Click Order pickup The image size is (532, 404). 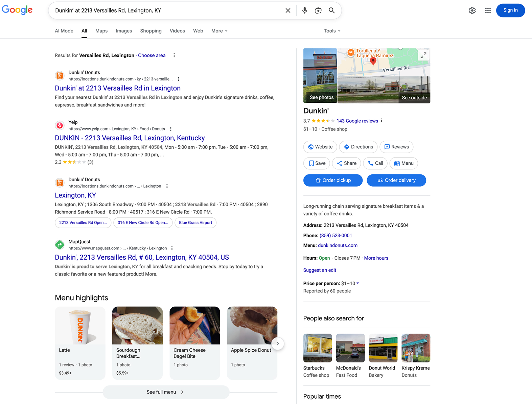[x=333, y=181]
